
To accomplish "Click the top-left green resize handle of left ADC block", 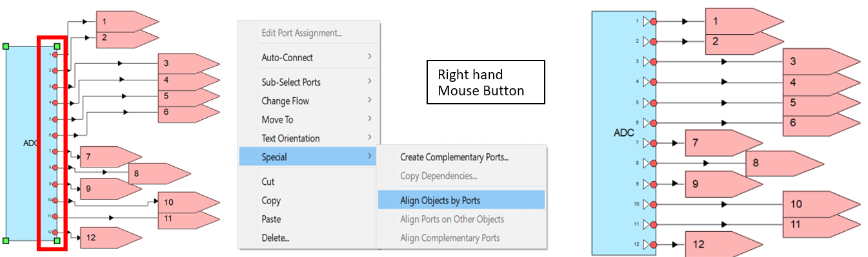I will point(6,46).
